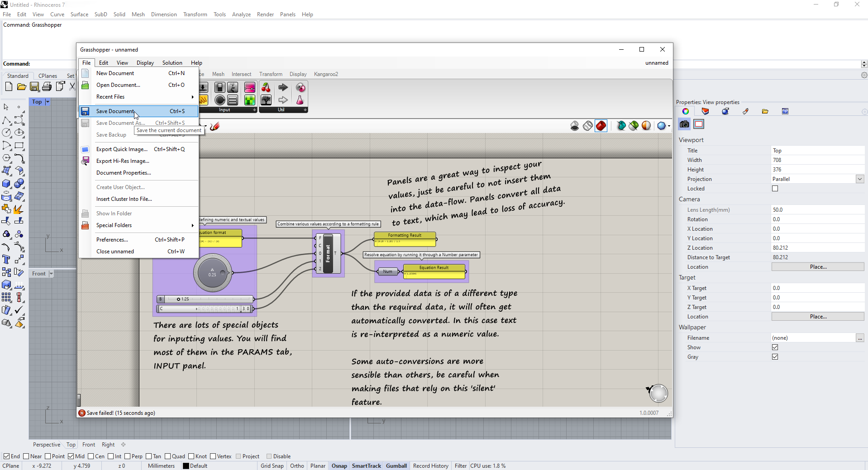Click wallpaper Filename browse button
This screenshot has width=868, height=470.
pos(860,338)
